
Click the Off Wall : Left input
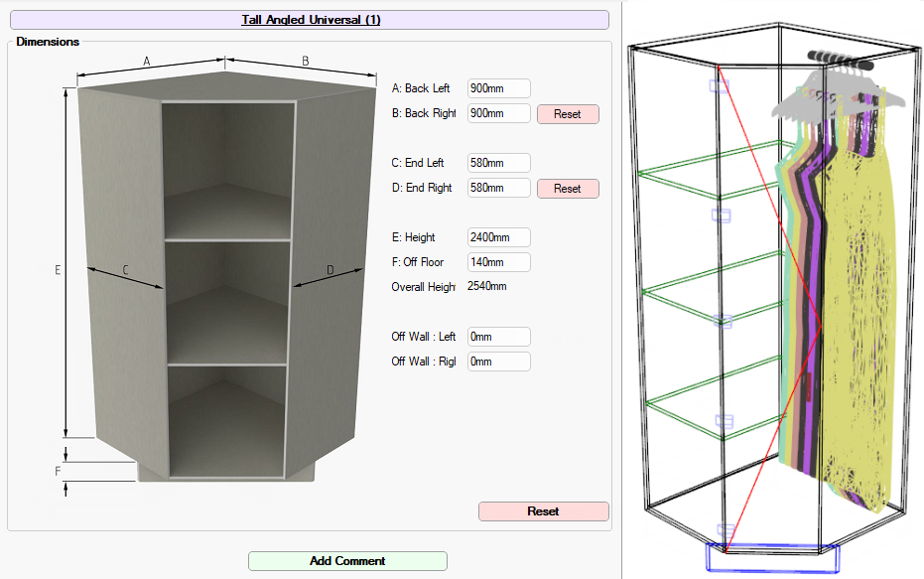click(x=498, y=337)
